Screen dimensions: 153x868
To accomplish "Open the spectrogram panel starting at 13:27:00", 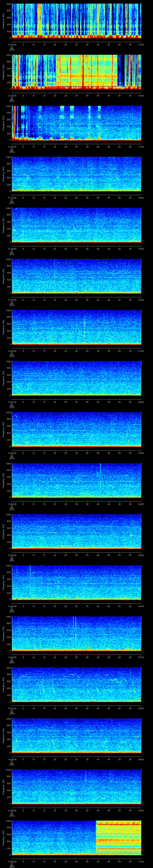I will (x=77, y=685).
